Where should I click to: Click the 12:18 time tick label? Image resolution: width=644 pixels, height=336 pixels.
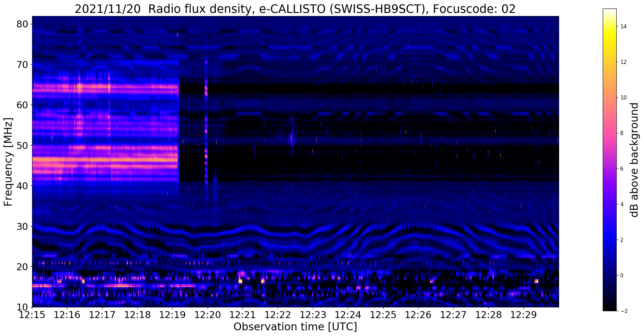pos(137,315)
